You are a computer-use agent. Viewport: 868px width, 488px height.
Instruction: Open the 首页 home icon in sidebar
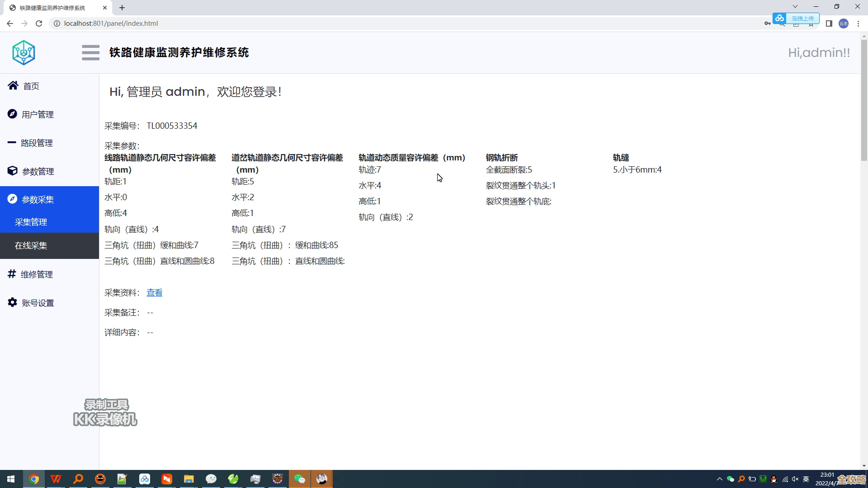[12, 86]
